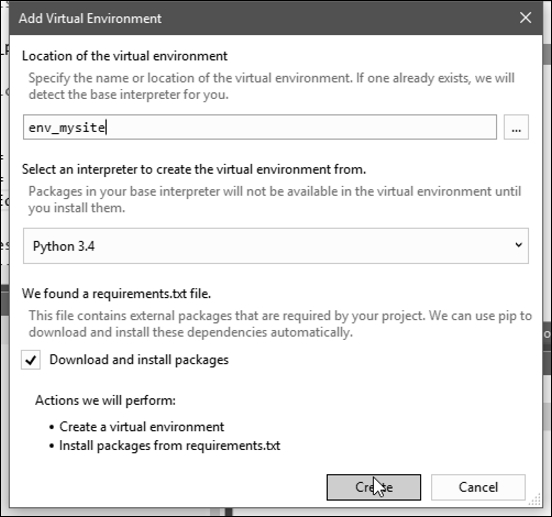The image size is (552, 517).
Task: Click the "Download and install packages" label text
Action: (x=139, y=360)
